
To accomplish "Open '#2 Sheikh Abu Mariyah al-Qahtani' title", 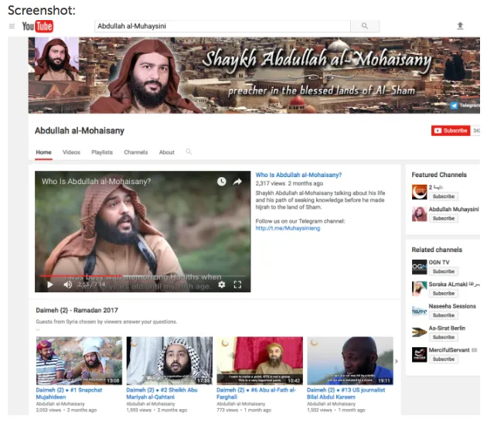I will coord(162,394).
